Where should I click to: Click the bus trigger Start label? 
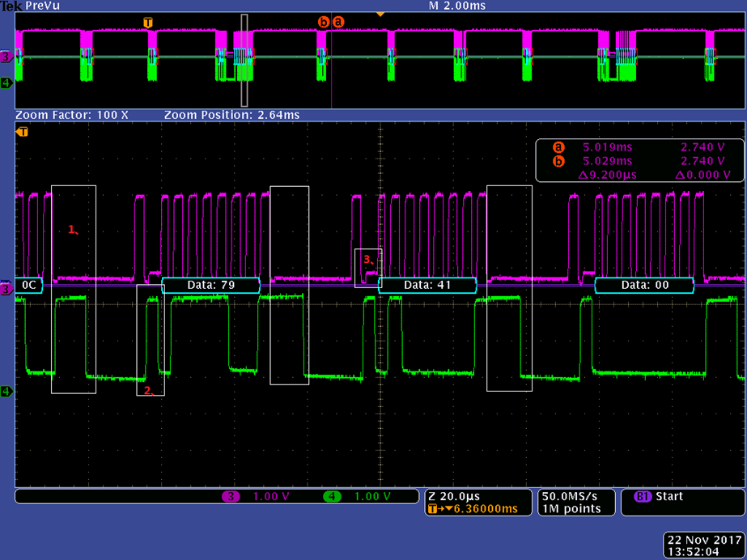click(668, 496)
